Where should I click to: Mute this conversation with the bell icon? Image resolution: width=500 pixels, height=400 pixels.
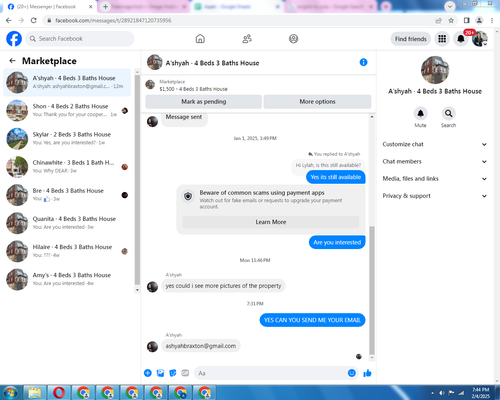[x=420, y=114]
